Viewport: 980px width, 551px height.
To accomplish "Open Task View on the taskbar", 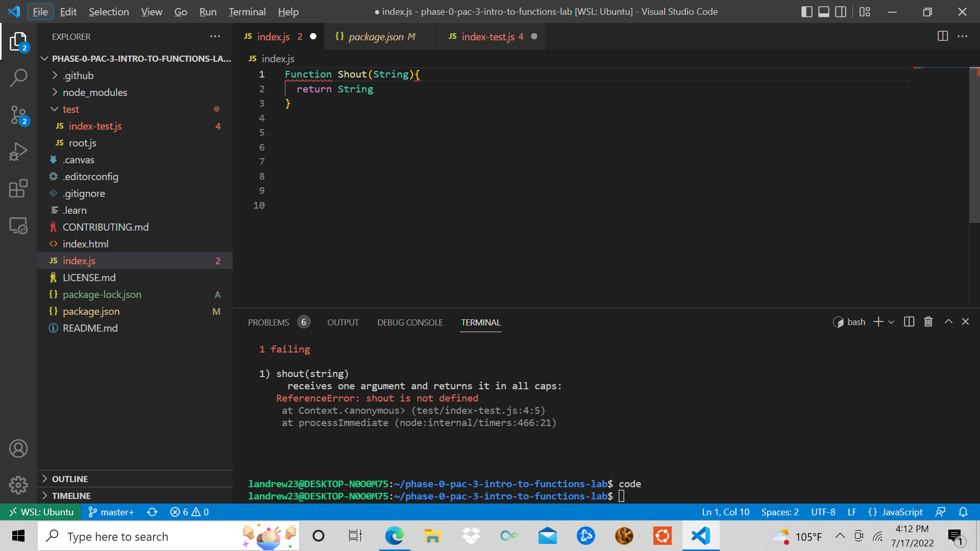I will 355,536.
